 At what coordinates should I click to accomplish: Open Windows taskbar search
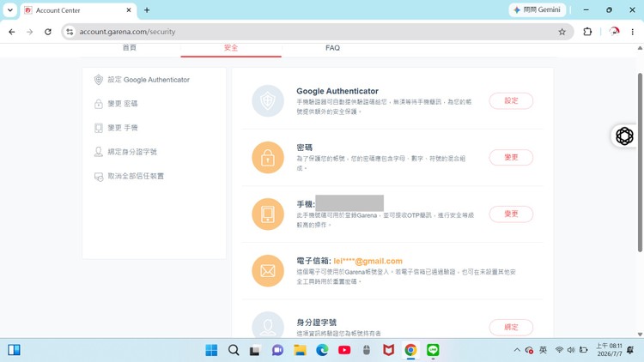(x=234, y=350)
